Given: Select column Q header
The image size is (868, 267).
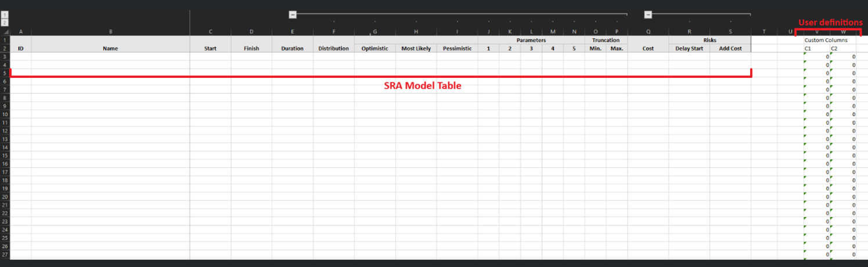Looking at the screenshot, I should pyautogui.click(x=648, y=31).
